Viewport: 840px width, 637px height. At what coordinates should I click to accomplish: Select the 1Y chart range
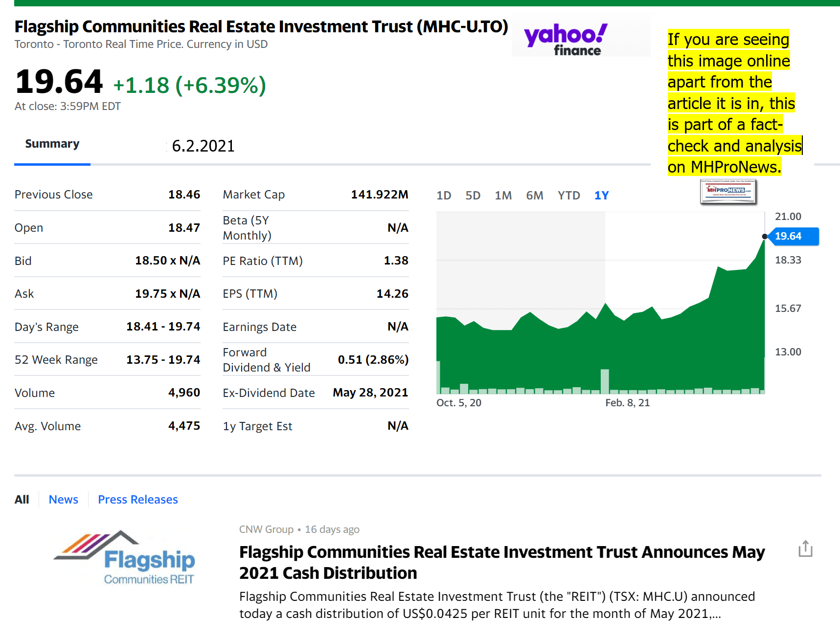coord(601,196)
